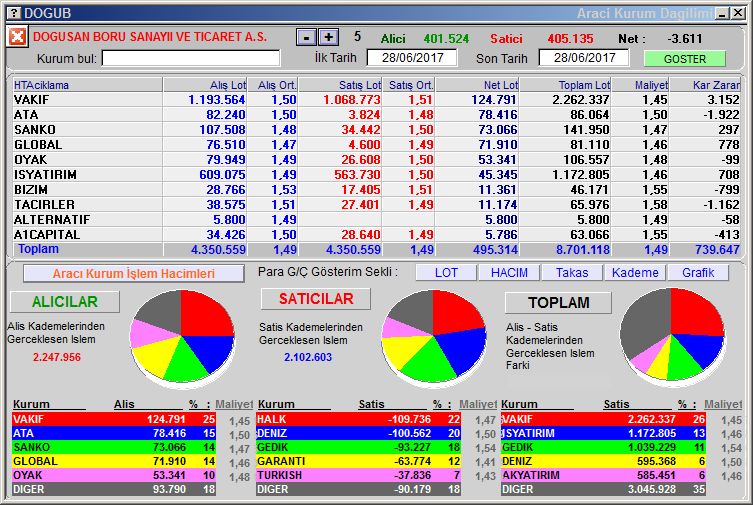Switch display mode to HACIM

click(x=509, y=273)
